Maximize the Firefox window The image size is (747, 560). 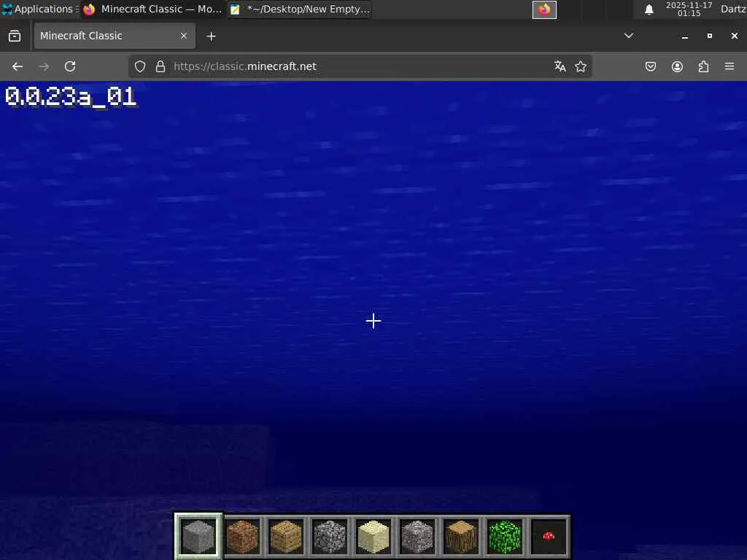click(x=709, y=36)
